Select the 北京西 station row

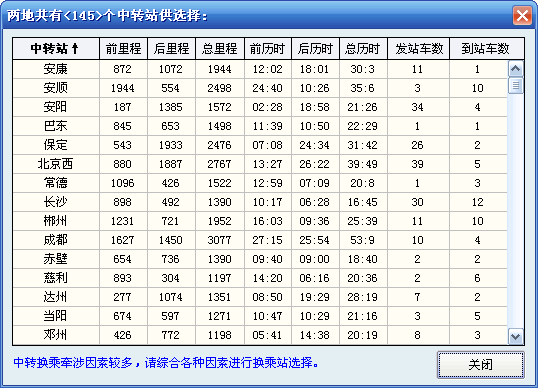pyautogui.click(x=260, y=164)
